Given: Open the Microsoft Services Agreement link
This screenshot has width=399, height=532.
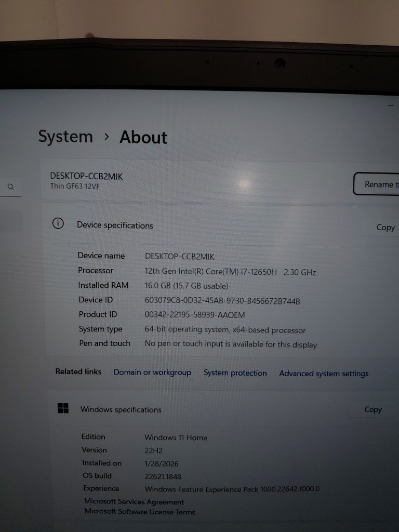Looking at the screenshot, I should 134,502.
